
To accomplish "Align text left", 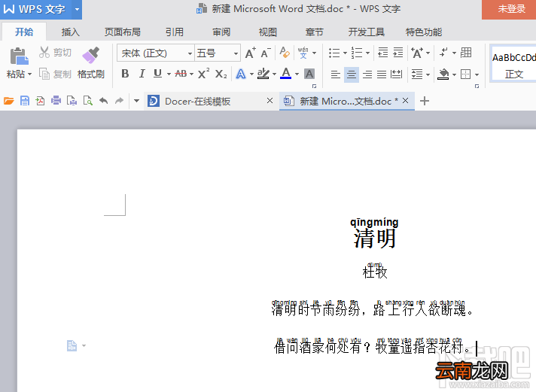I will 336,74.
